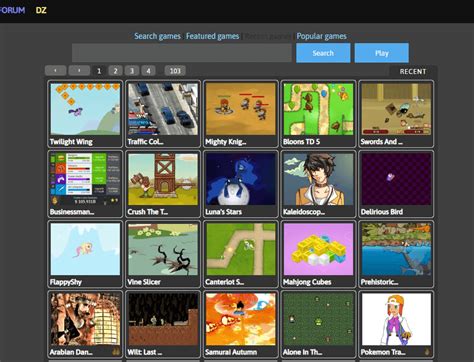Jump to page 3 of games
Viewport: 474px width, 362px height.
[x=132, y=71]
